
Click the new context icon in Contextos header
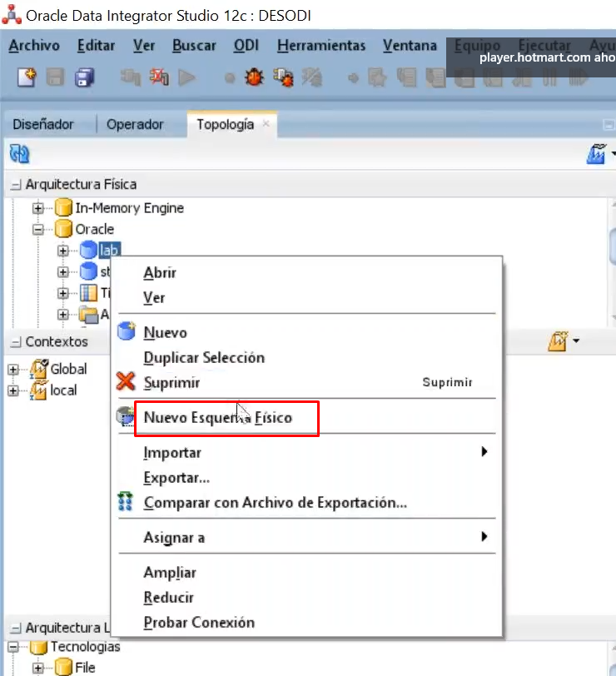pyautogui.click(x=559, y=341)
